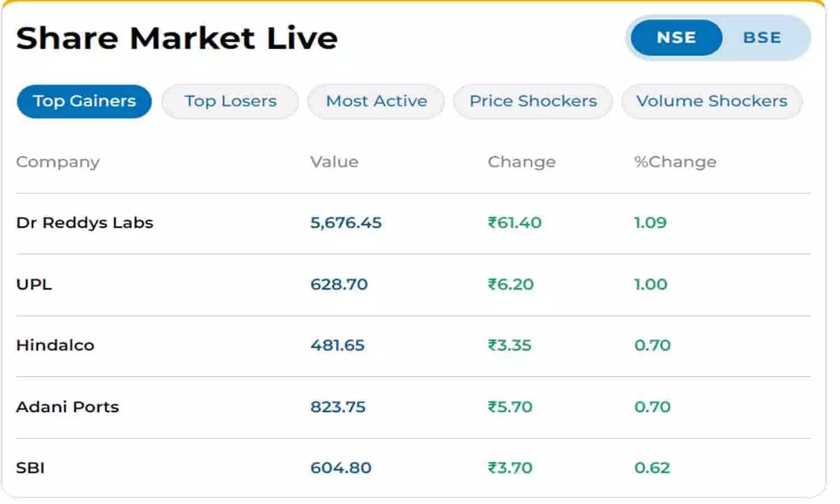Click SBI change amount ₹3.70
Screen dimensions: 840x504
[x=510, y=468]
